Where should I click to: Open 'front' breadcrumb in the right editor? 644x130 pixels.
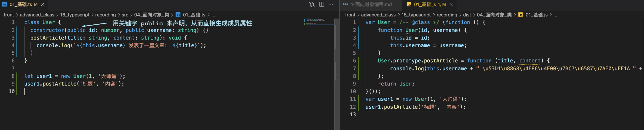pyautogui.click(x=350, y=15)
